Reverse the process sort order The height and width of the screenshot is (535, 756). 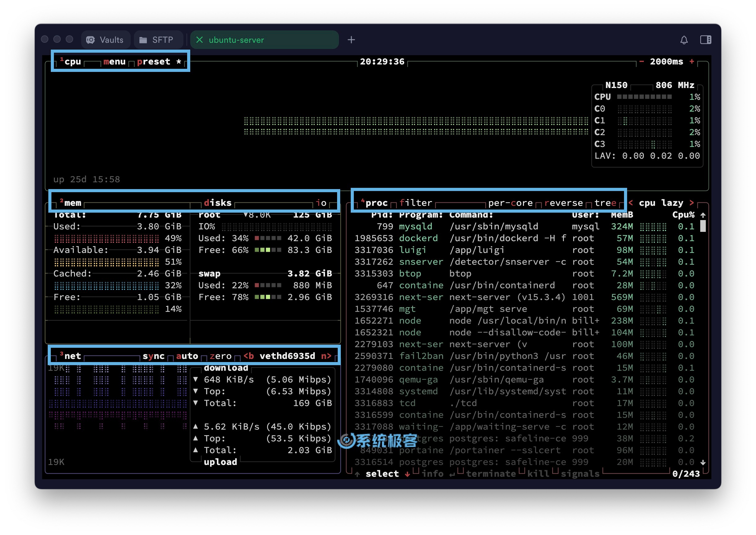[563, 203]
